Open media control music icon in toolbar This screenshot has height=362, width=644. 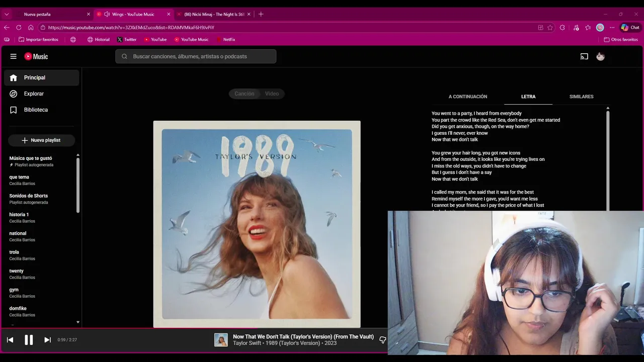pos(576,28)
